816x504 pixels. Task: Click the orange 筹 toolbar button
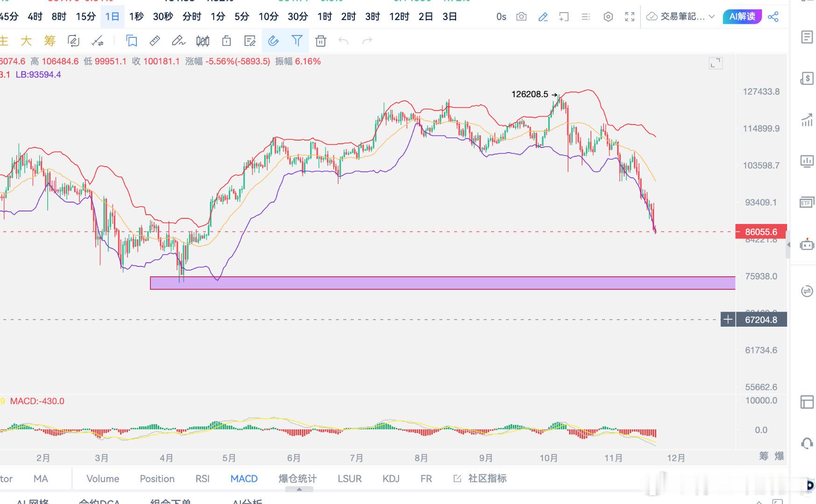(49, 41)
